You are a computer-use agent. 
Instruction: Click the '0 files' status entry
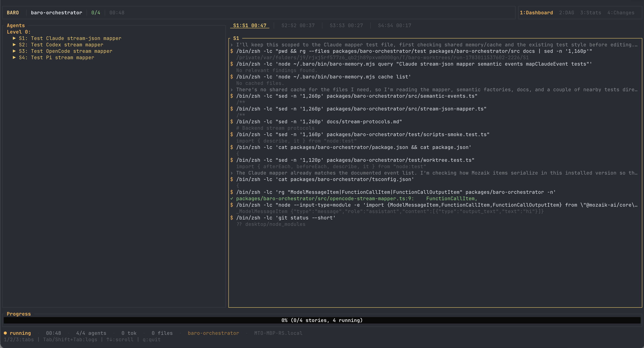(x=162, y=333)
